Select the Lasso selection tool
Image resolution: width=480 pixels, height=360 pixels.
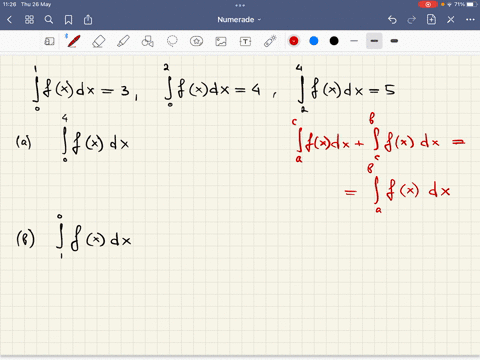pos(172,41)
